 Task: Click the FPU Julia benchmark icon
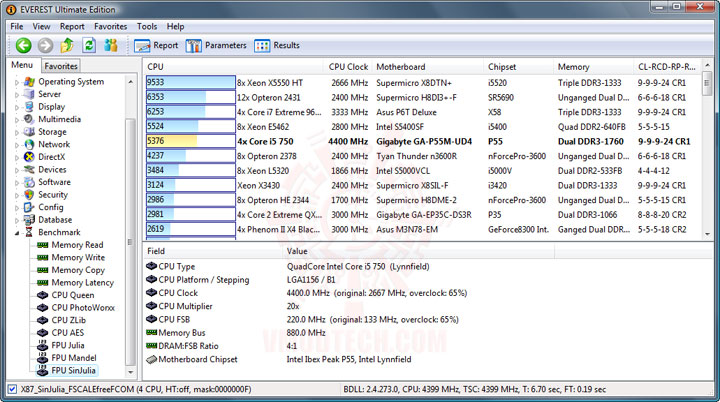pyautogui.click(x=42, y=345)
